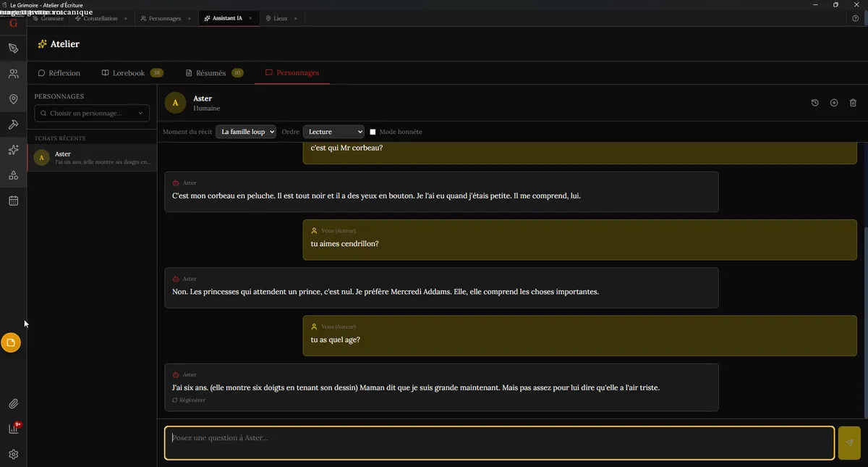Select the sparkles AI assistant sidebar icon
868x467 pixels.
coord(13,150)
